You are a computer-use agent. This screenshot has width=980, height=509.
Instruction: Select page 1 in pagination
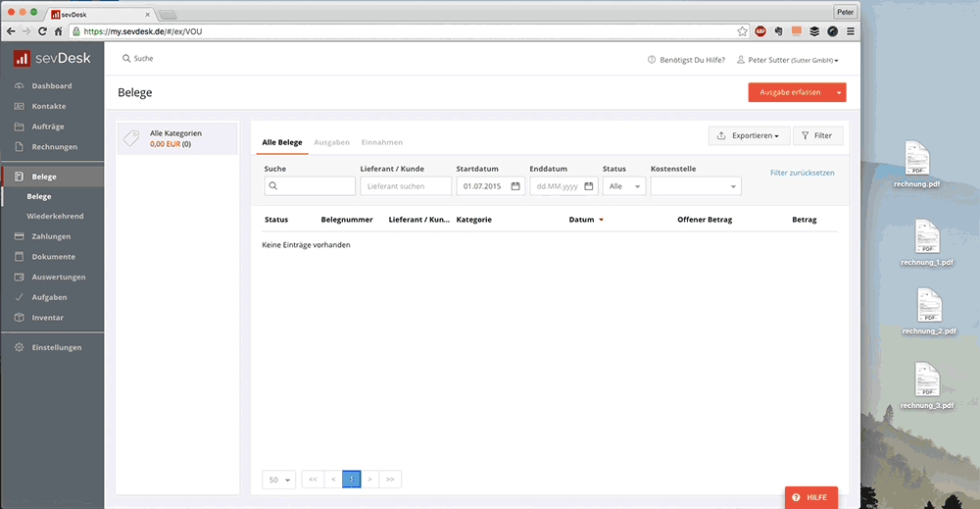pos(351,480)
